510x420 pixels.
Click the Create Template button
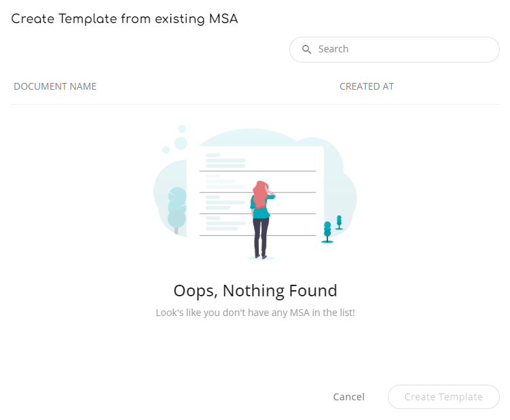tap(443, 397)
